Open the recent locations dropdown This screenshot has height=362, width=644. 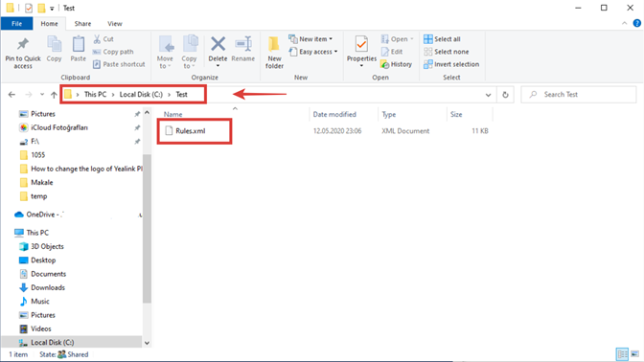pyautogui.click(x=42, y=95)
